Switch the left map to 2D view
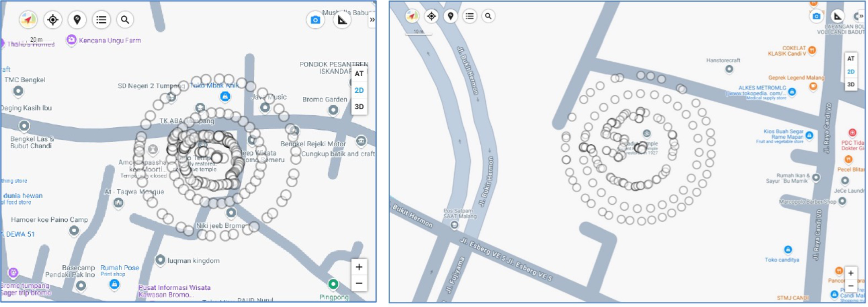This screenshot has width=868, height=307. 359,90
